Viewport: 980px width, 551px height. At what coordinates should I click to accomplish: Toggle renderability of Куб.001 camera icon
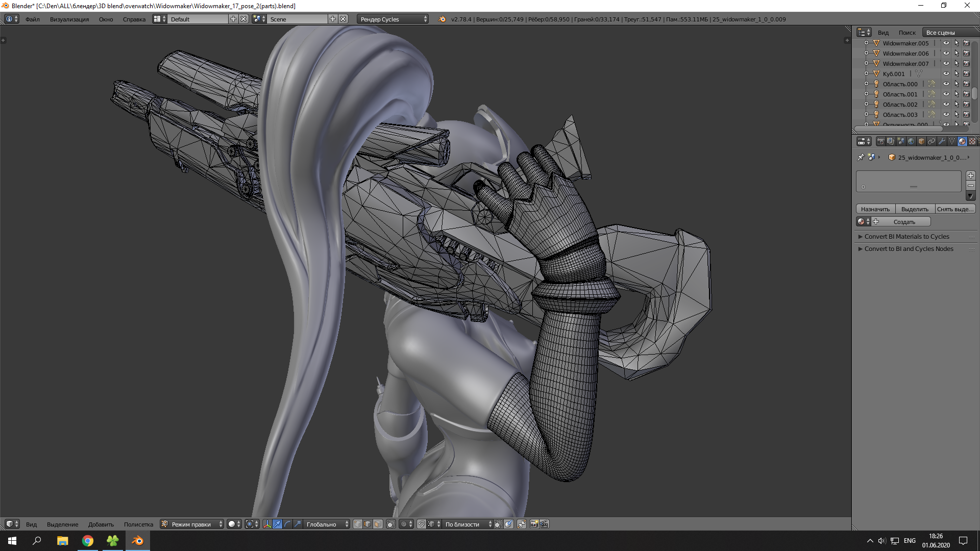966,74
